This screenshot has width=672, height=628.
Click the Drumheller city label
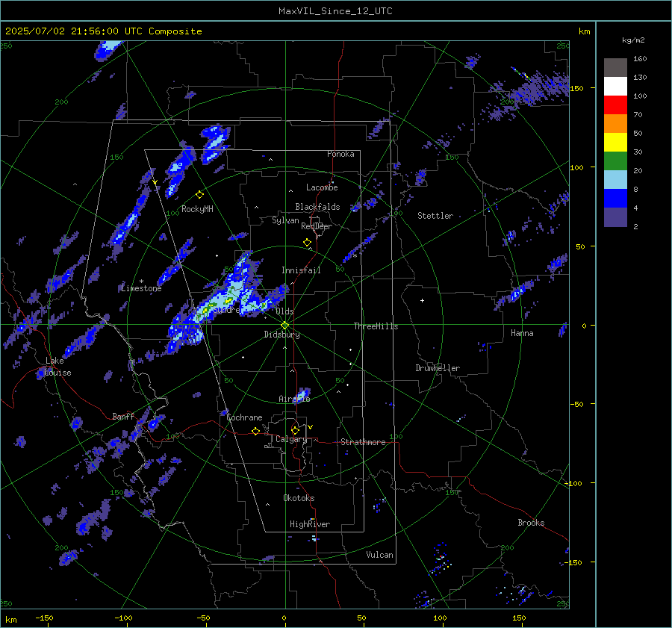click(438, 368)
